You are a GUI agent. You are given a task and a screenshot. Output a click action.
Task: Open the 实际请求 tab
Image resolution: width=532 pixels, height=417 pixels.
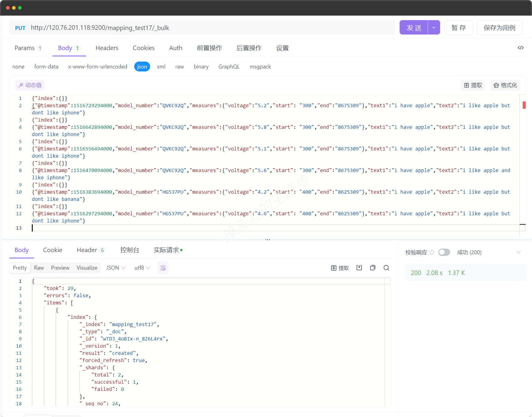(x=168, y=250)
